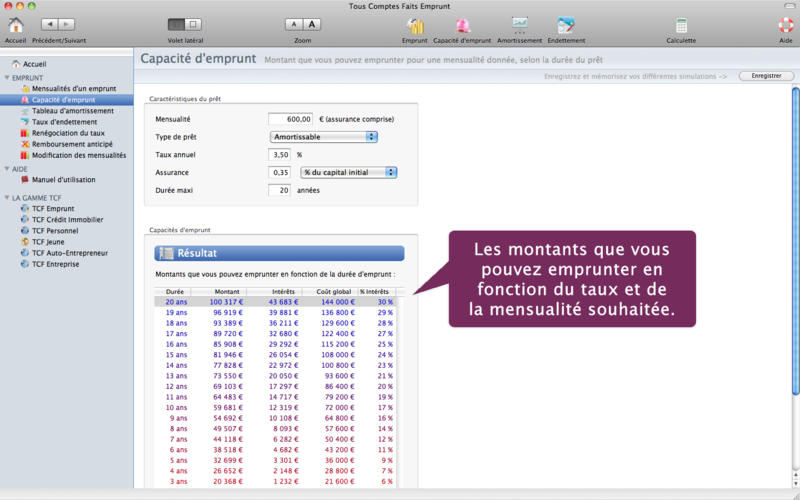Hide the sidebar with Volet latéral left button
The image size is (800, 500).
point(176,23)
